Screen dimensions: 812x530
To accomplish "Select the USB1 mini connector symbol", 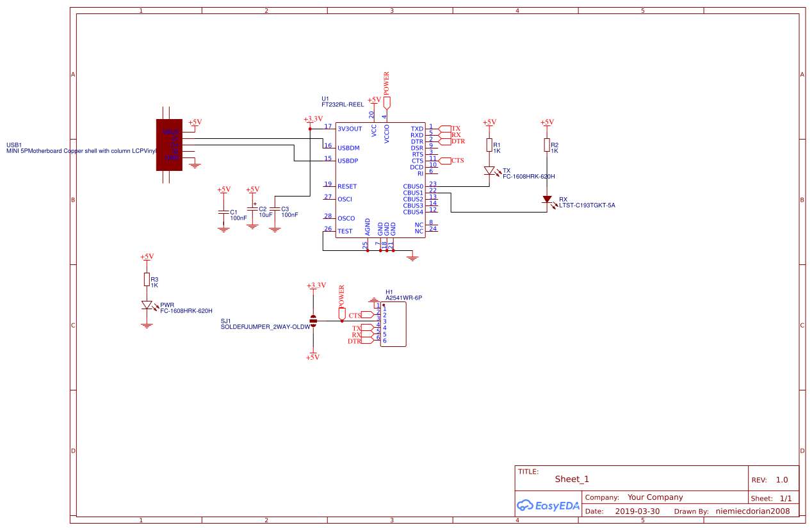I will (x=168, y=143).
